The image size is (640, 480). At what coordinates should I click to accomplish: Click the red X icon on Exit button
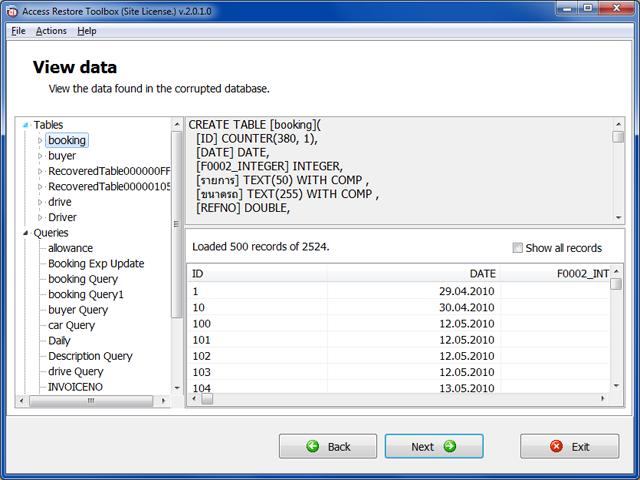[x=556, y=446]
